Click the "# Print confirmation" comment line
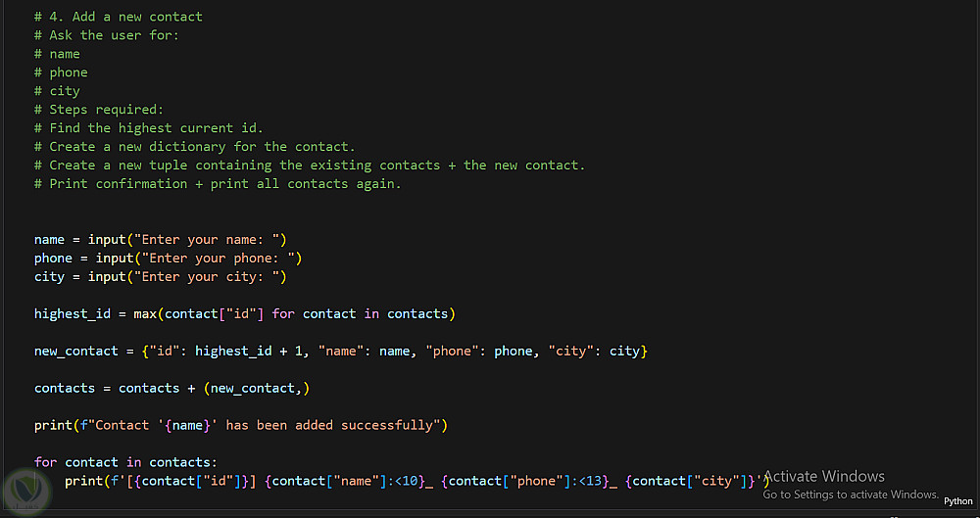The width and height of the screenshot is (980, 518). 218,184
